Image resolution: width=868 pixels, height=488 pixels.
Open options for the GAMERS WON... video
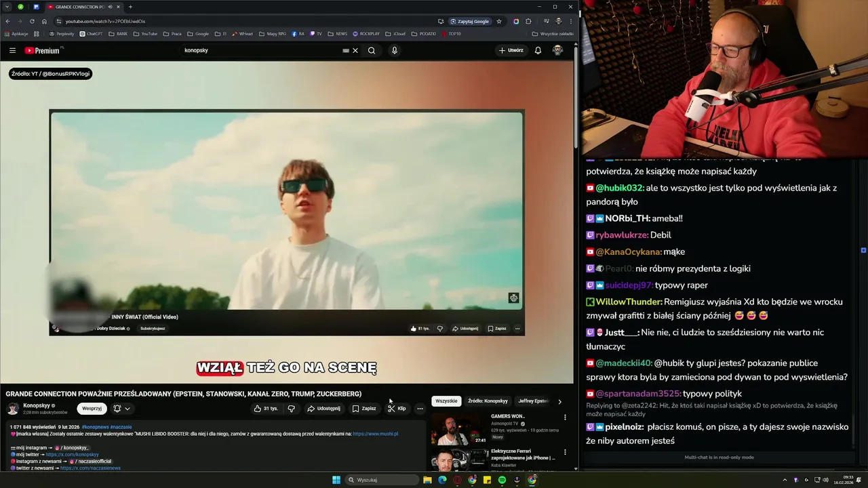[565, 418]
